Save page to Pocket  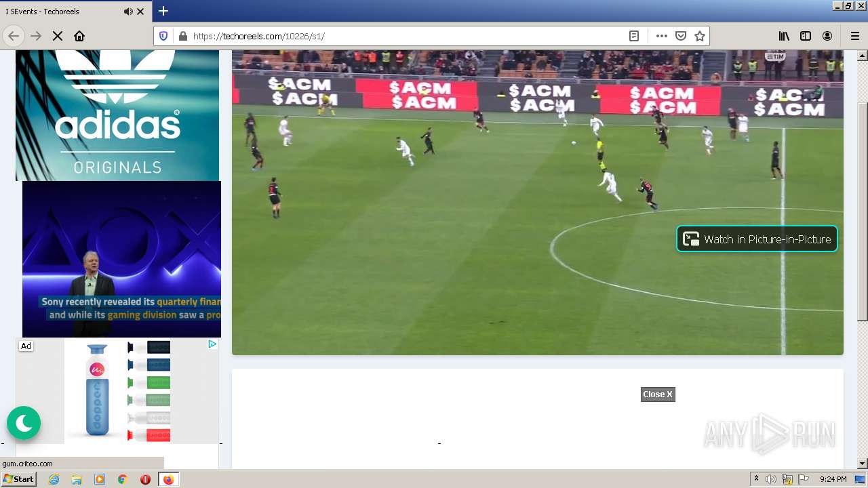681,36
